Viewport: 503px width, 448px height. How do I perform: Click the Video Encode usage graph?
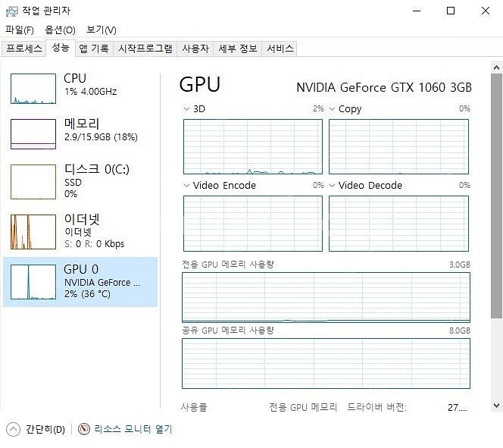(x=253, y=224)
